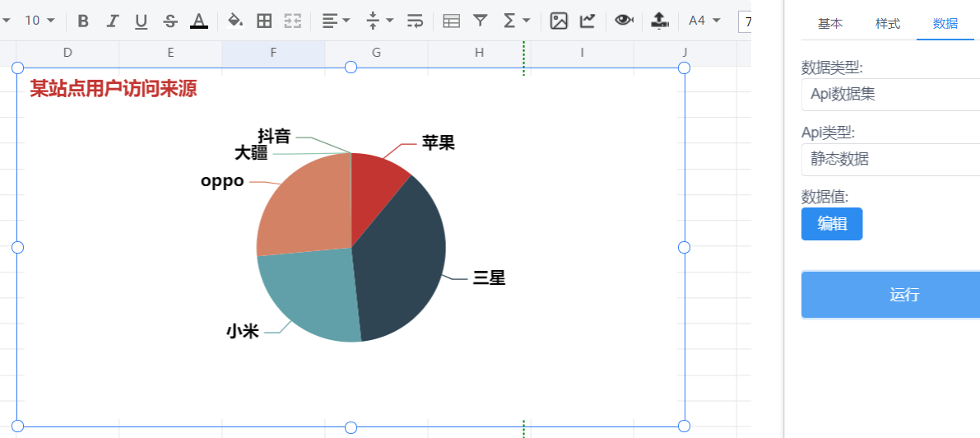This screenshot has height=438, width=980.
Task: Toggle italic formatting
Action: [x=112, y=21]
